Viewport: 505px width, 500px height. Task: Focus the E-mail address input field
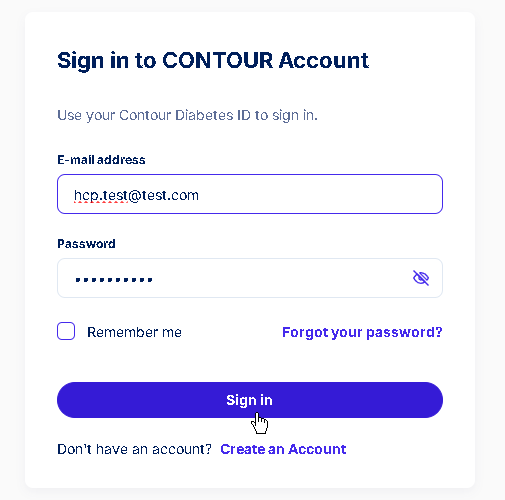point(250,194)
